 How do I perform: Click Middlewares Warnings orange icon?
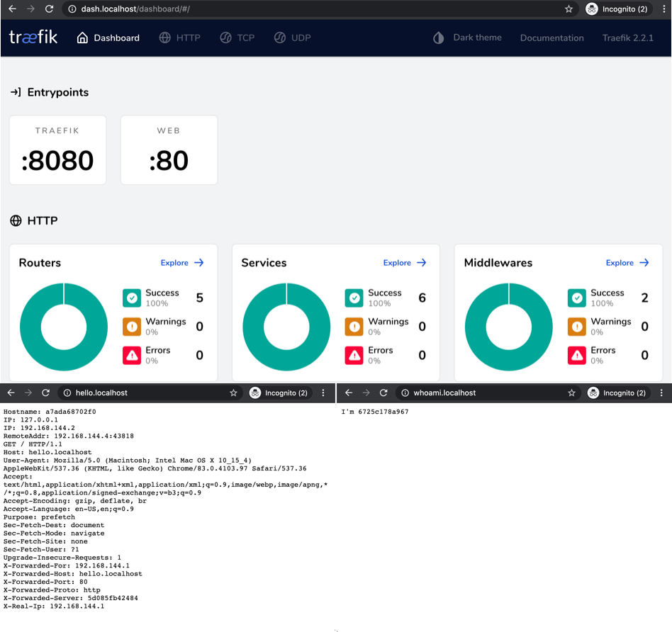click(x=577, y=327)
